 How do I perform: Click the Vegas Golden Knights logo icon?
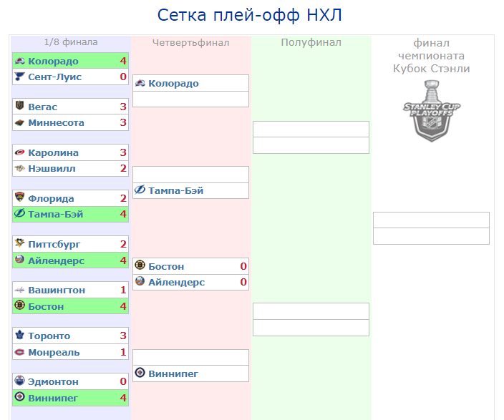[19, 105]
